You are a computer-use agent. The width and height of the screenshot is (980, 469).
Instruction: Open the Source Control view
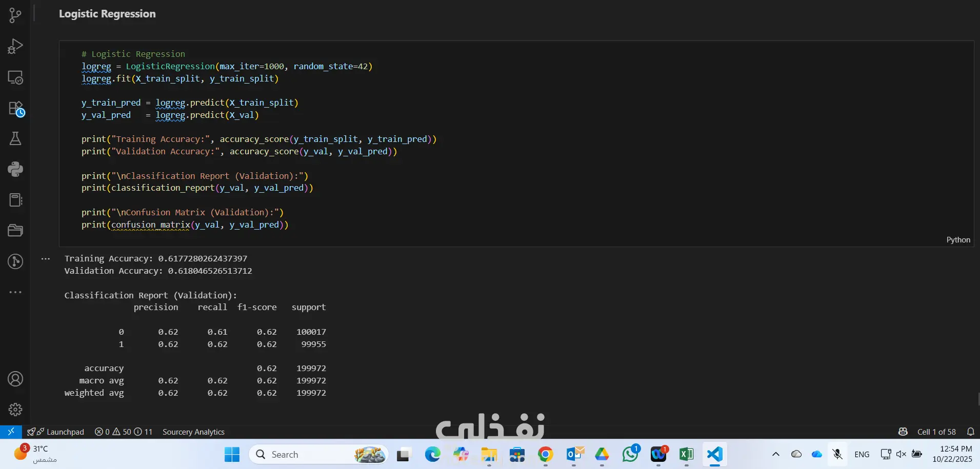[15, 15]
